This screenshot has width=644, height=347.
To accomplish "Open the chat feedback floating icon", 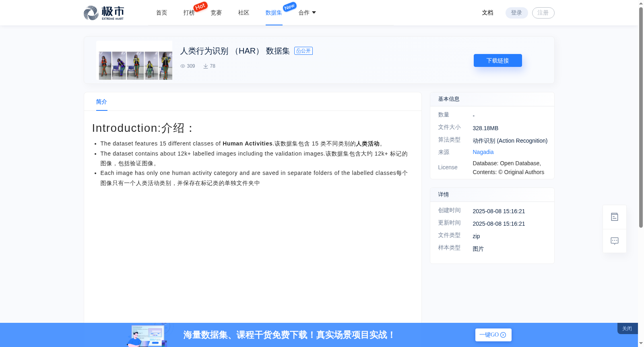I will pos(615,241).
